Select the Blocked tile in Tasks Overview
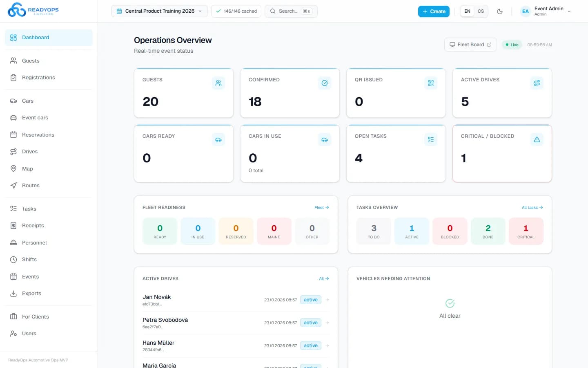This screenshot has width=588, height=368. pos(450,231)
